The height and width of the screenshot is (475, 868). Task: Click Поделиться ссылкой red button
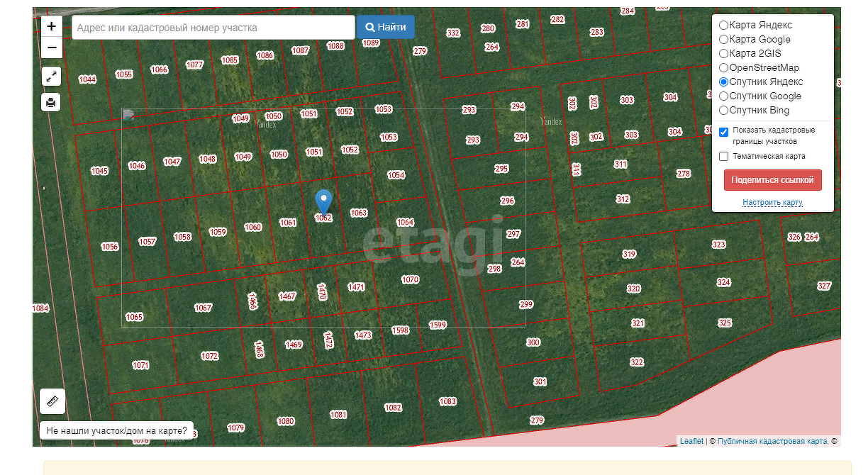coord(772,180)
